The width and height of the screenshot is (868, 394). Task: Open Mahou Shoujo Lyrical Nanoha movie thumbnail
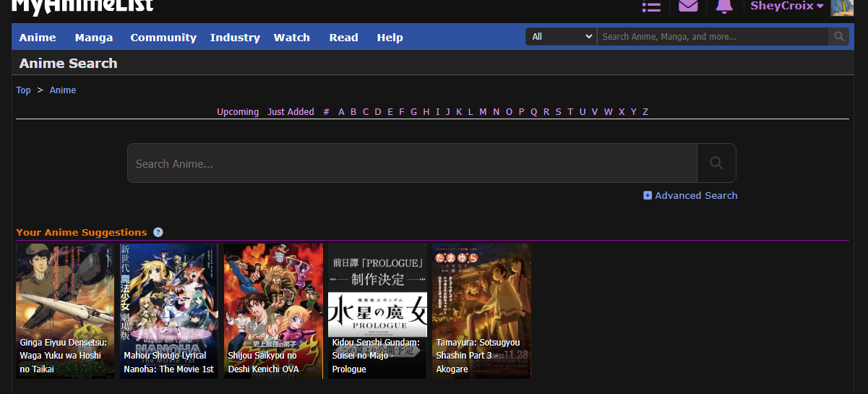pyautogui.click(x=169, y=312)
